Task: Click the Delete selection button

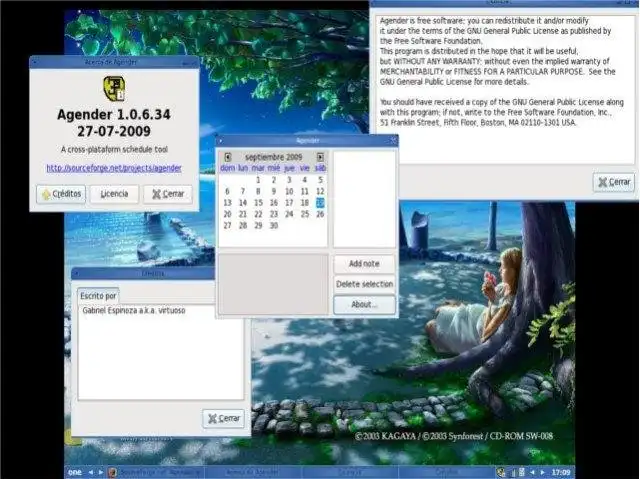Action: pos(364,284)
